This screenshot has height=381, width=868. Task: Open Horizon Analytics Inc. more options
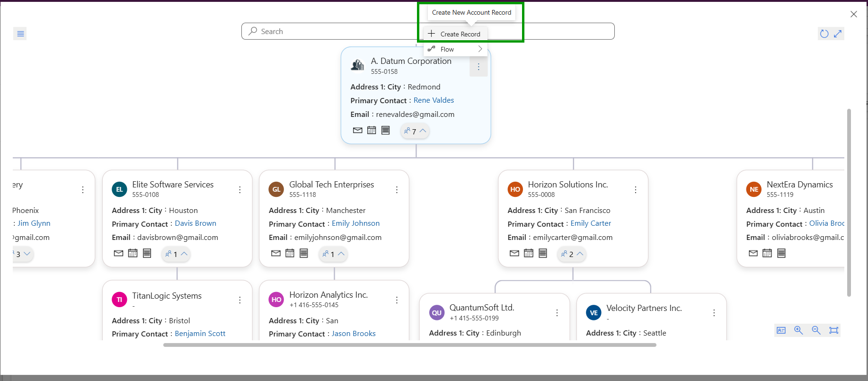coord(397,300)
